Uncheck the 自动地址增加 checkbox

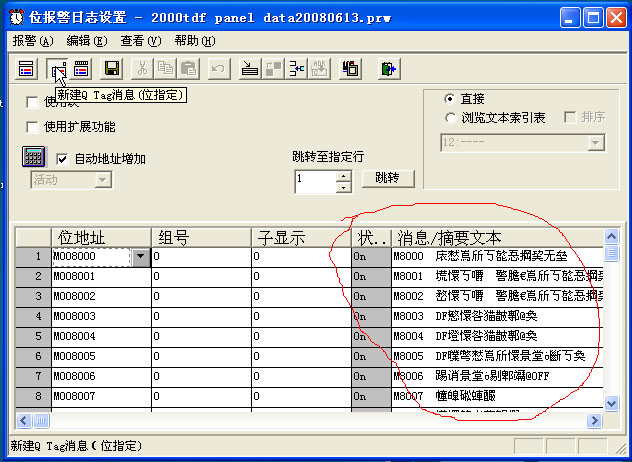[62, 159]
